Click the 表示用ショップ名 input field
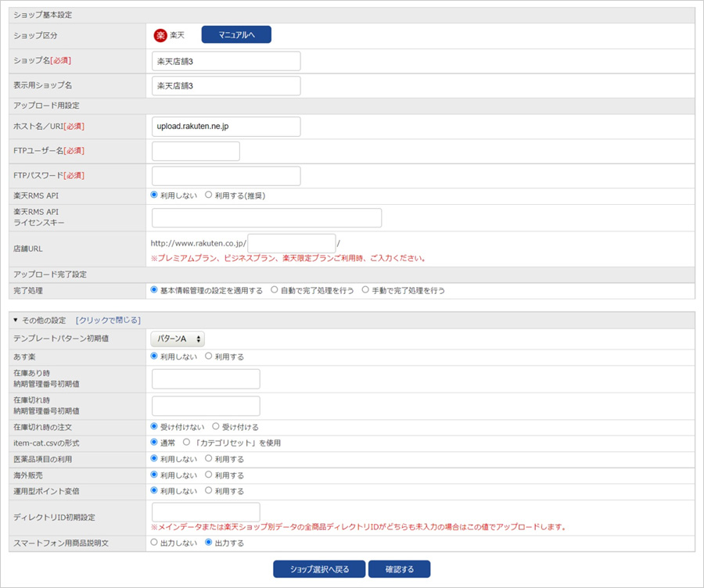Viewport: 704px width, 588px height. click(226, 86)
